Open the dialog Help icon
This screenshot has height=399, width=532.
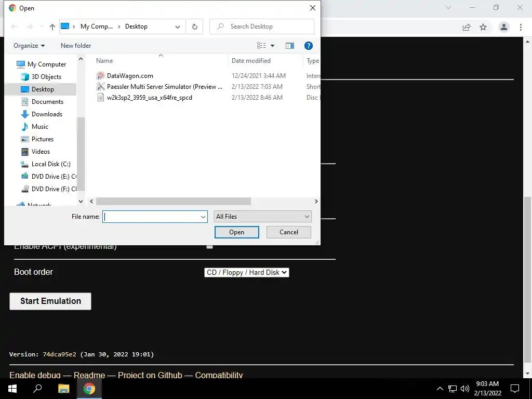point(309,46)
